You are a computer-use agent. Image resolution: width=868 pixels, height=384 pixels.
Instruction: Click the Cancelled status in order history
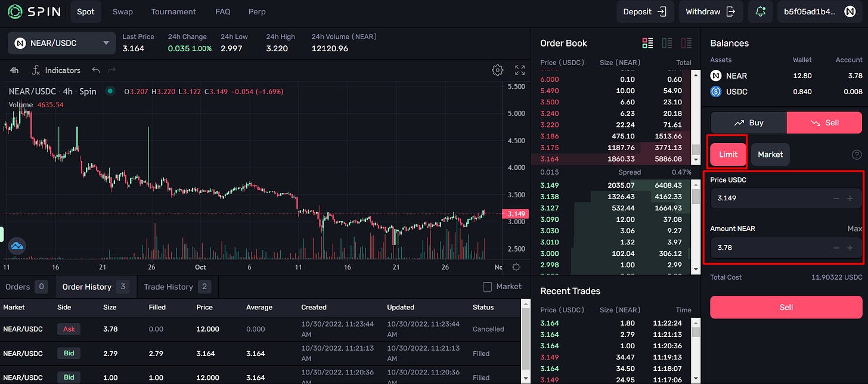[x=488, y=329]
